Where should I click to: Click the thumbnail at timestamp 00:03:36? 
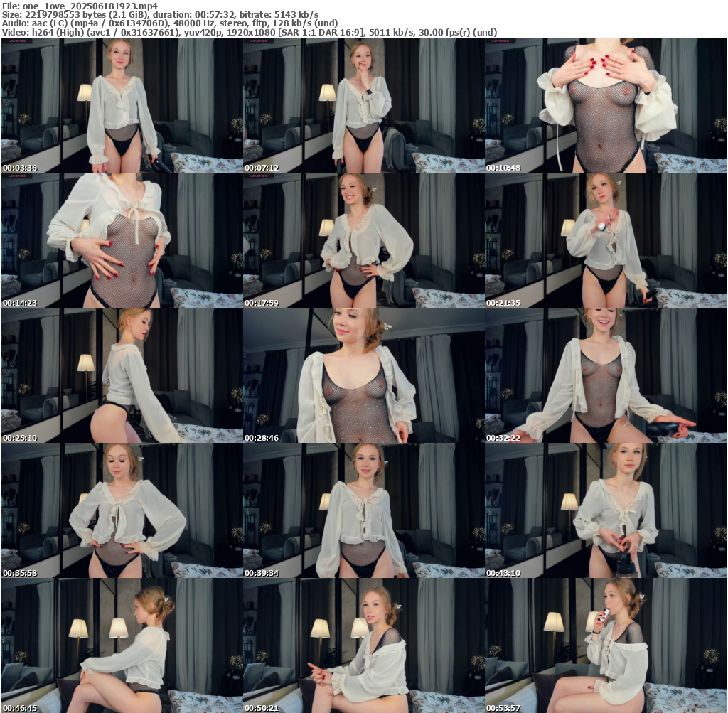[122, 105]
